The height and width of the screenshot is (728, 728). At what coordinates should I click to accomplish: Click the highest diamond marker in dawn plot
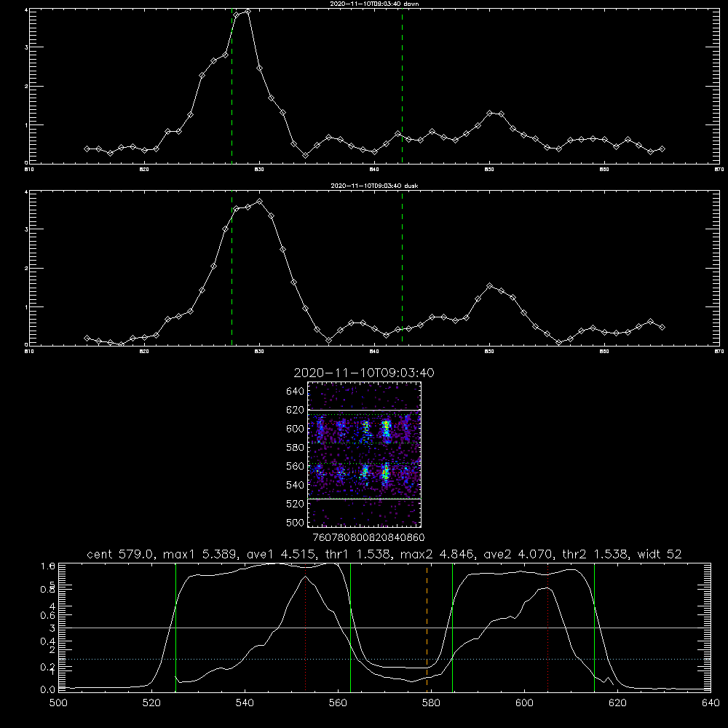click(248, 12)
